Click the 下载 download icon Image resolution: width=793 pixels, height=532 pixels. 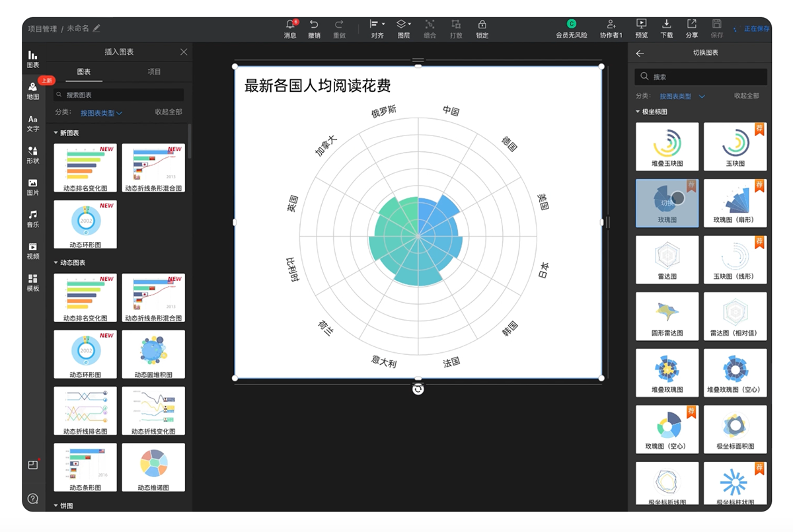[x=667, y=28]
